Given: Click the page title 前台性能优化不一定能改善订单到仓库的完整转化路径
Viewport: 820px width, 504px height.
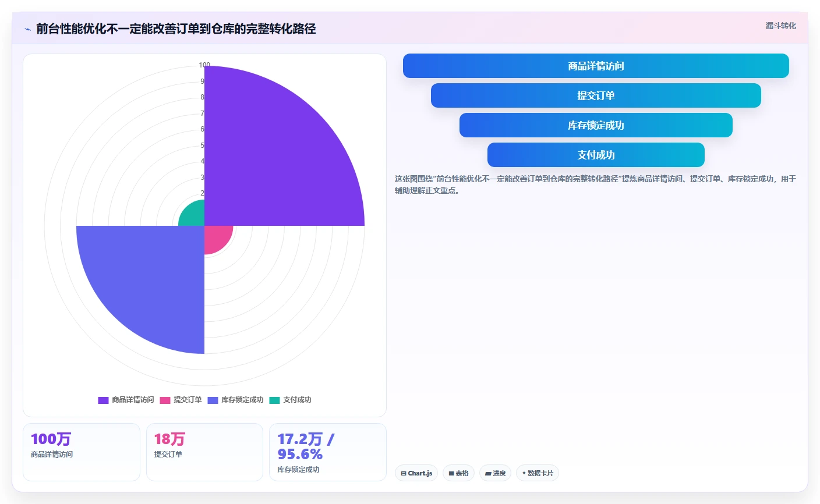Looking at the screenshot, I should tap(176, 29).
